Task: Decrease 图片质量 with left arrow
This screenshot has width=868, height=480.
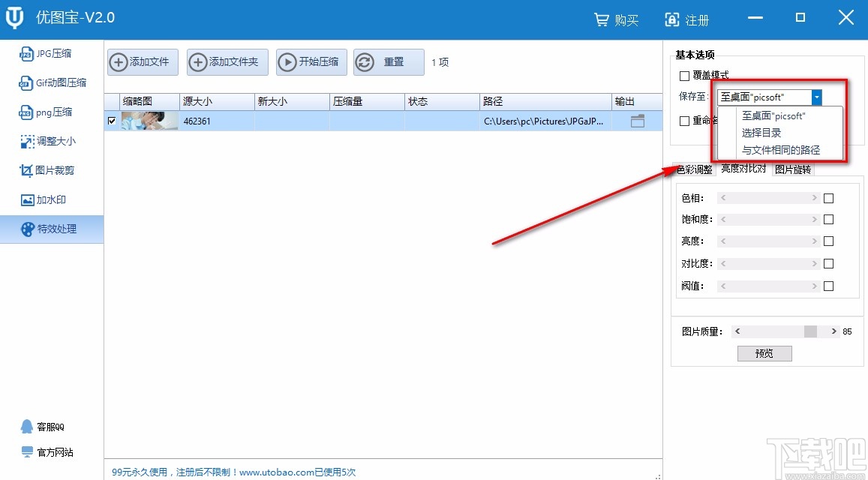Action: click(737, 331)
